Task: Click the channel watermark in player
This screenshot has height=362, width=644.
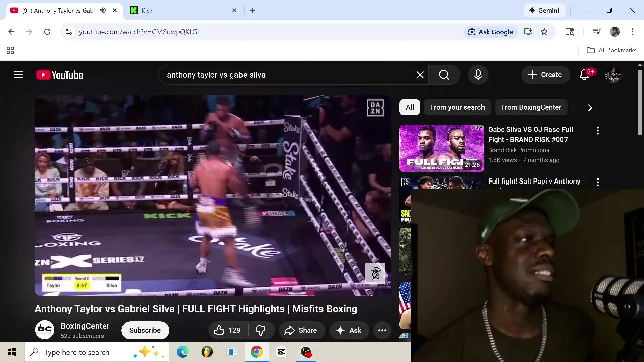Action: pyautogui.click(x=375, y=273)
